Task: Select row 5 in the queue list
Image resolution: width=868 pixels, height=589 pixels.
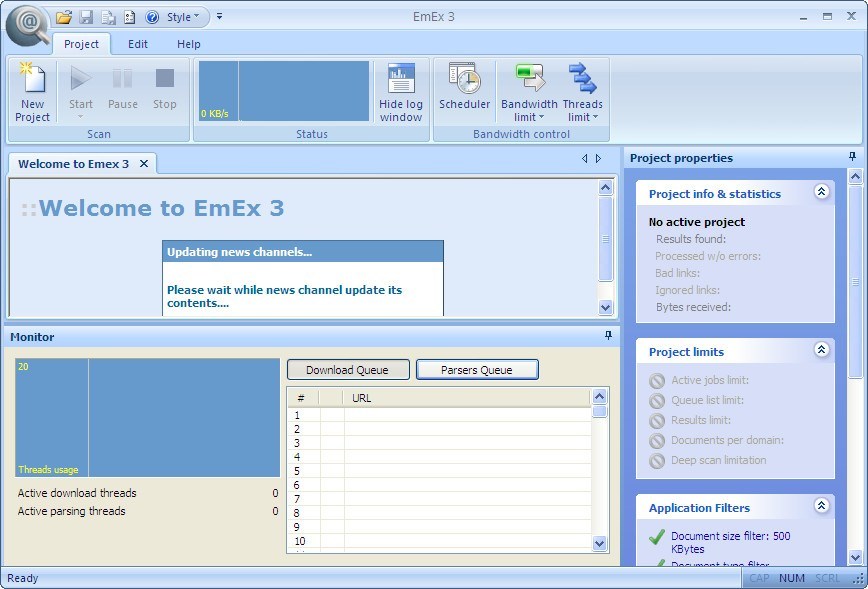Action: [x=440, y=471]
